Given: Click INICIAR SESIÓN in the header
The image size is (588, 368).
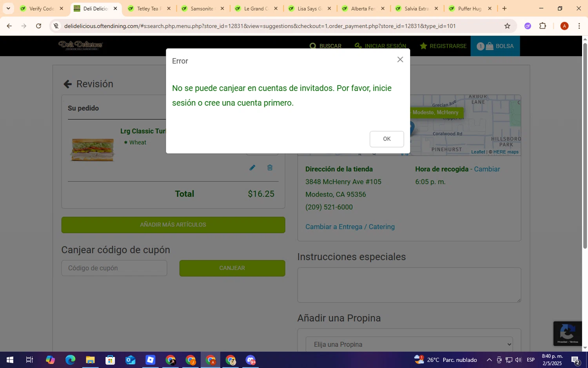Looking at the screenshot, I should tap(380, 46).
